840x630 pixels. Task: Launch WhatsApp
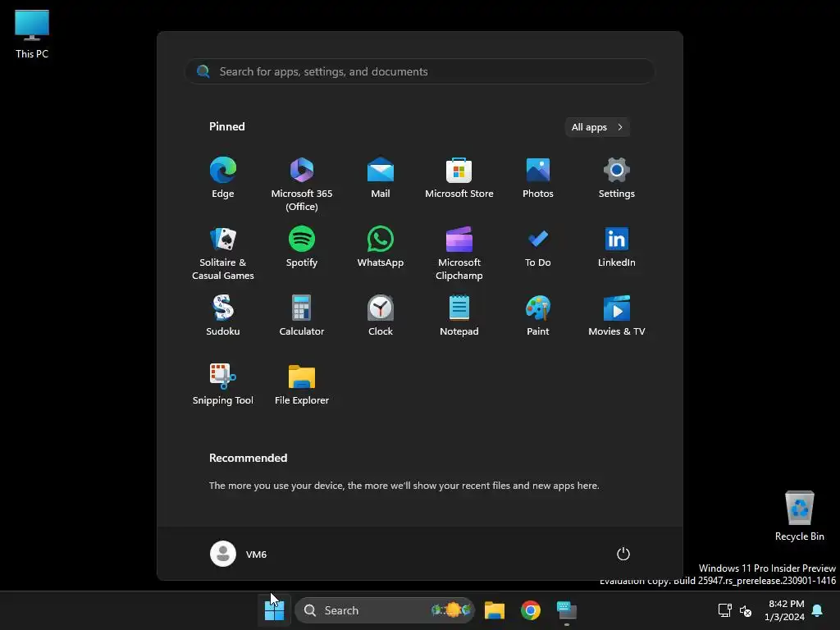[x=381, y=246]
